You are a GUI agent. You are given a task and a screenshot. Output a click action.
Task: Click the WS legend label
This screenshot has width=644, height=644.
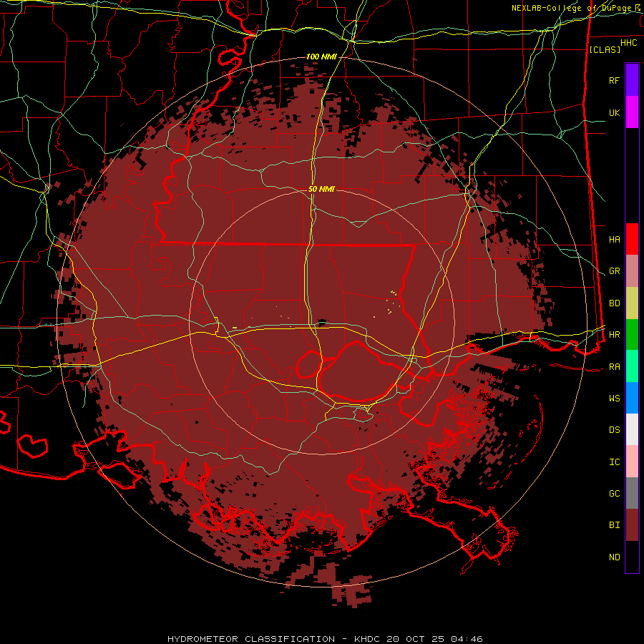[x=614, y=399]
